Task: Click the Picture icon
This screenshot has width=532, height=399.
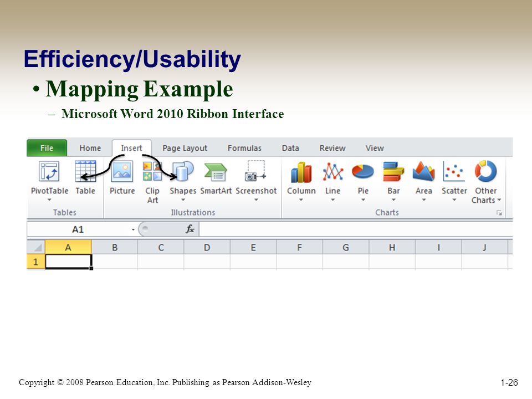Action: (x=122, y=171)
